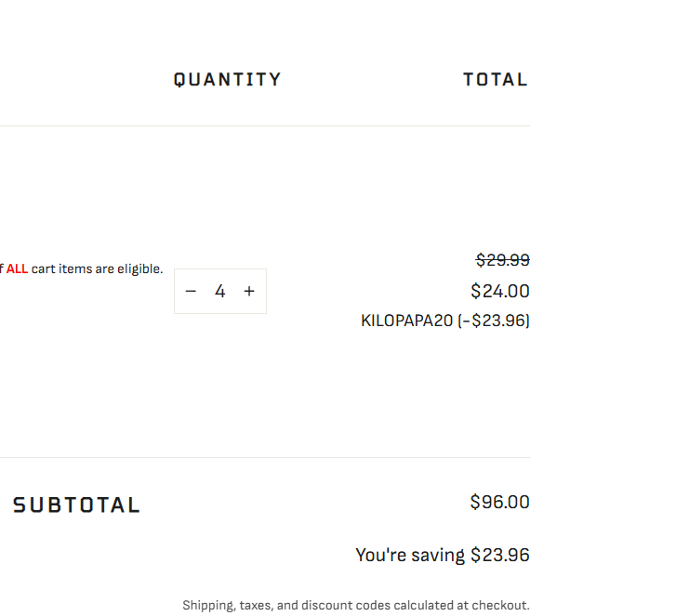This screenshot has width=676, height=616.
Task: Click the $96.00 subtotal amount
Action: point(499,503)
